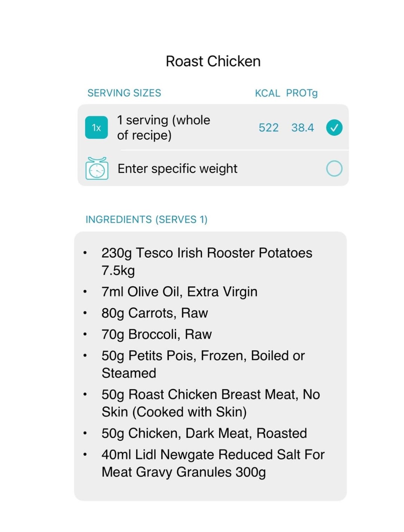This screenshot has width=404, height=532.
Task: Select the empty circle for specific weight
Action: [334, 168]
